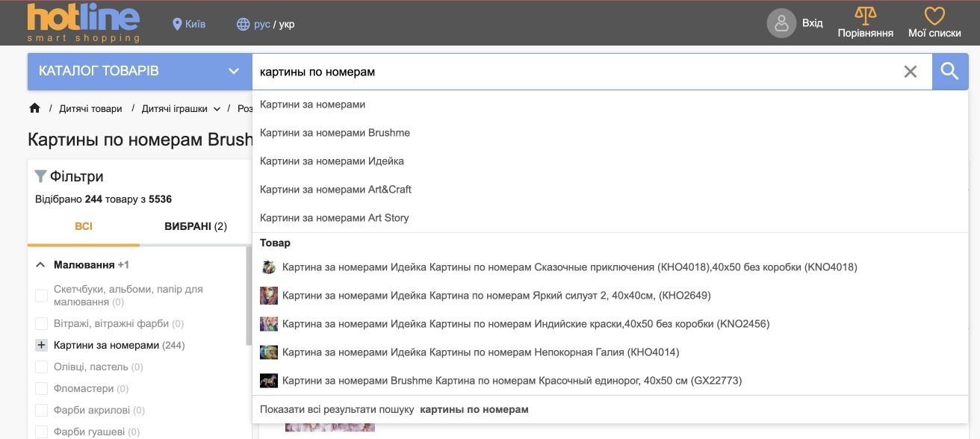Open product Индийские краски (KNO2456)
Screen dimensions: 980x439
pyautogui.click(x=610, y=324)
